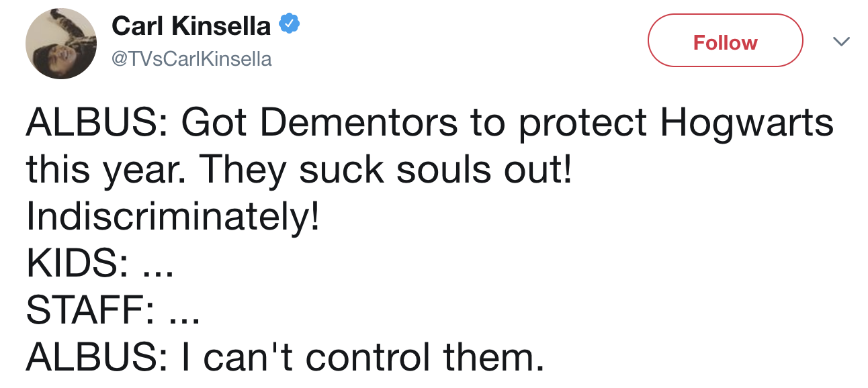
Task: Click the @TVsCarlKinsella handle
Action: point(191,59)
